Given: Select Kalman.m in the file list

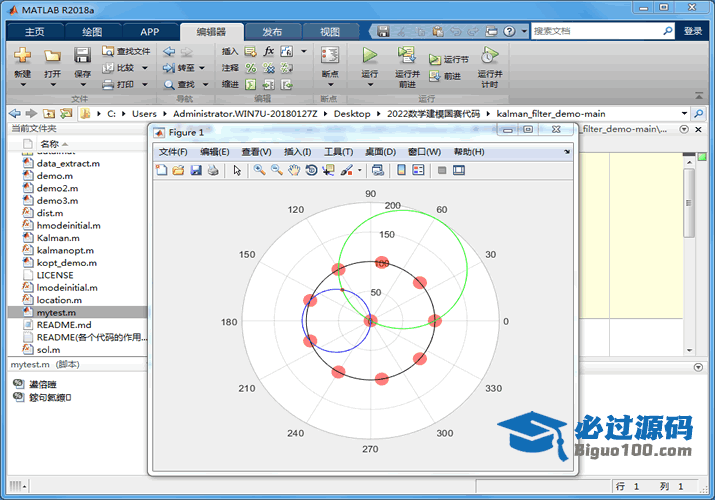Looking at the screenshot, I should [x=78, y=238].
